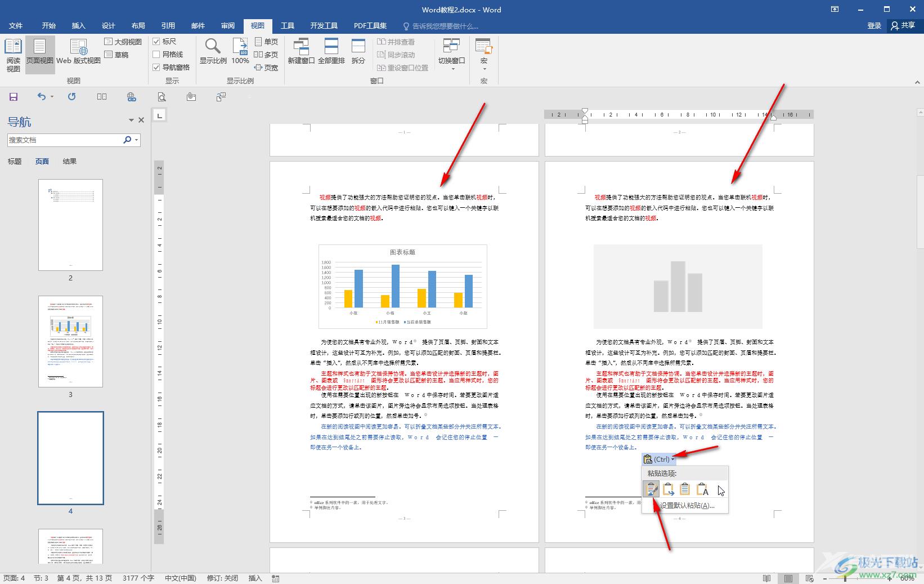Open the Design tab (设计)
This screenshot has height=584, width=924.
(109, 26)
